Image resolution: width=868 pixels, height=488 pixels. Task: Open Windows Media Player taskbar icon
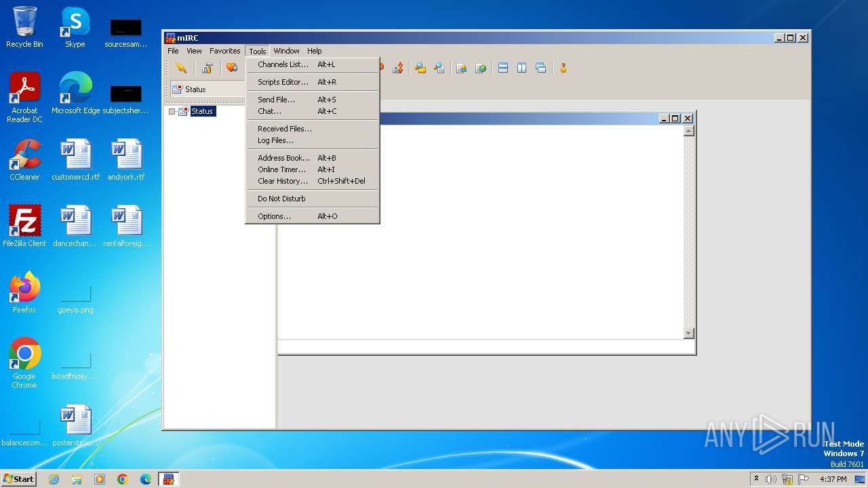[100, 479]
